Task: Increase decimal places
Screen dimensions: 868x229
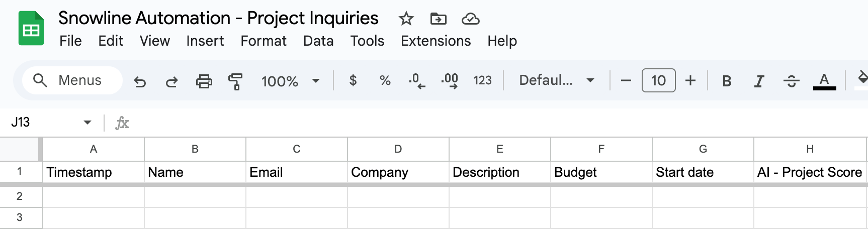Action: point(450,80)
